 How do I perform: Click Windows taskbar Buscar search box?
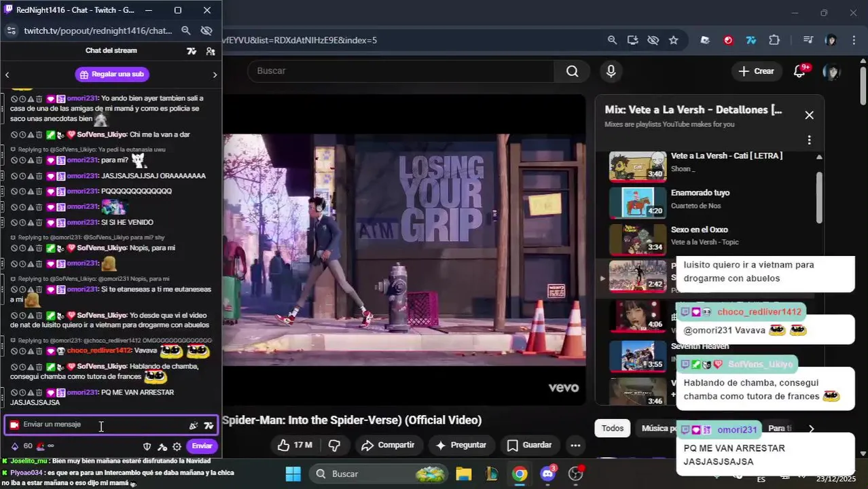[x=379, y=474]
